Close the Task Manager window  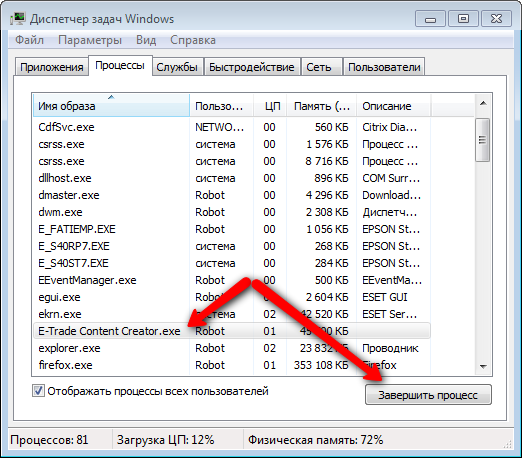click(496, 19)
